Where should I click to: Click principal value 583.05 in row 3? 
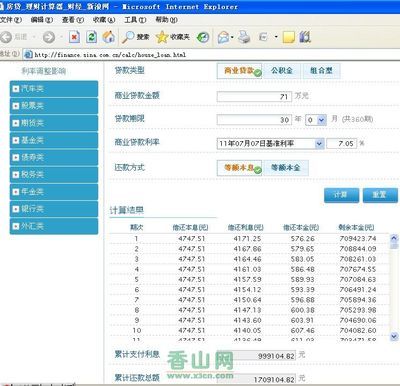[x=303, y=259]
